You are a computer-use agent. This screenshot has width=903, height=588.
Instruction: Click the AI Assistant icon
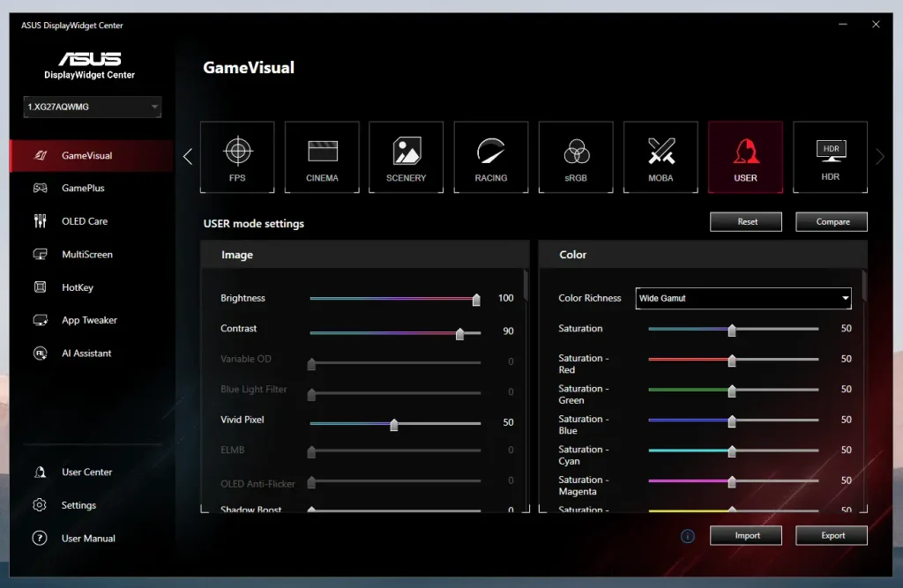click(41, 353)
